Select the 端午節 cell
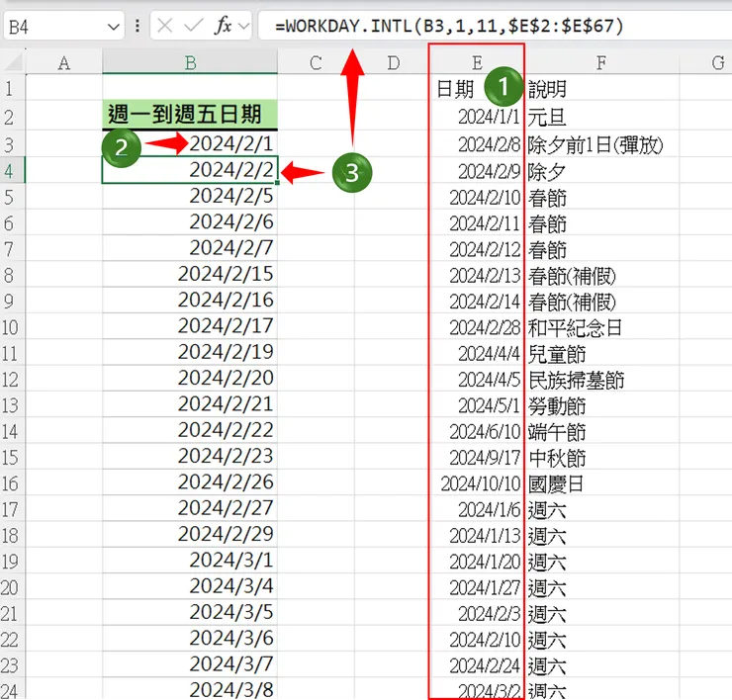 click(601, 432)
